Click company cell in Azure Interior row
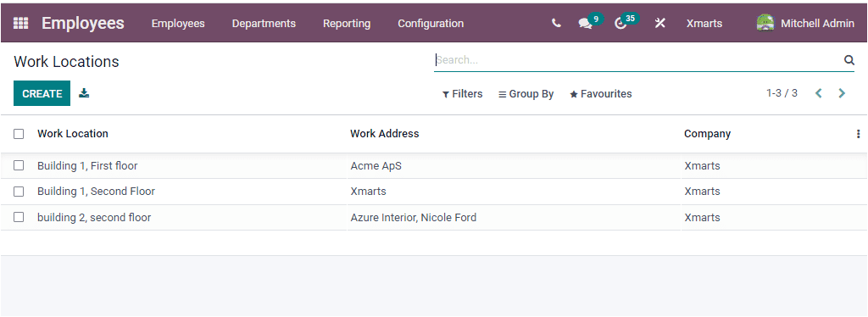868x317 pixels. click(x=702, y=218)
